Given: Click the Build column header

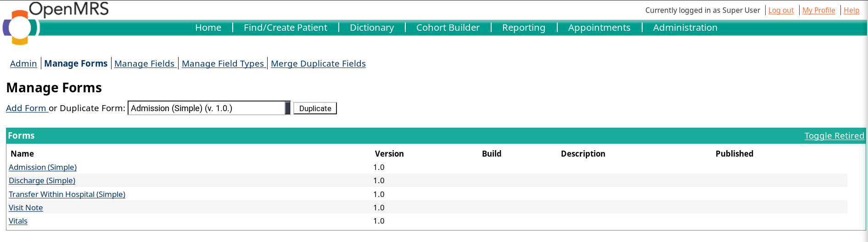Looking at the screenshot, I should click(x=492, y=154).
